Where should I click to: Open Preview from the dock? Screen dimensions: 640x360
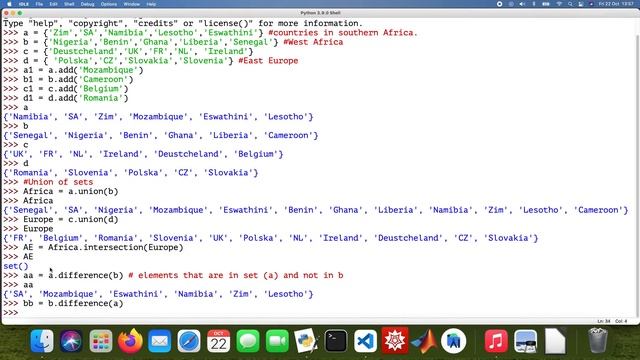(x=525, y=340)
